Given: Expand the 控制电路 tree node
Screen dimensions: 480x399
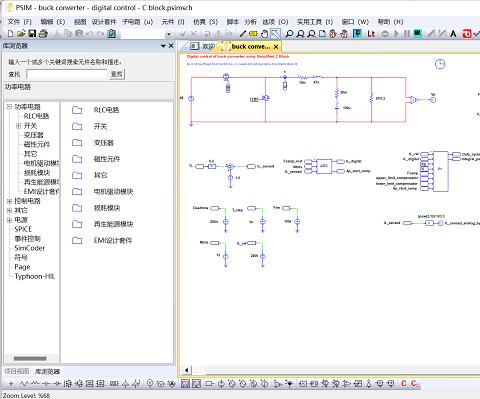Looking at the screenshot, I should pyautogui.click(x=9, y=201).
